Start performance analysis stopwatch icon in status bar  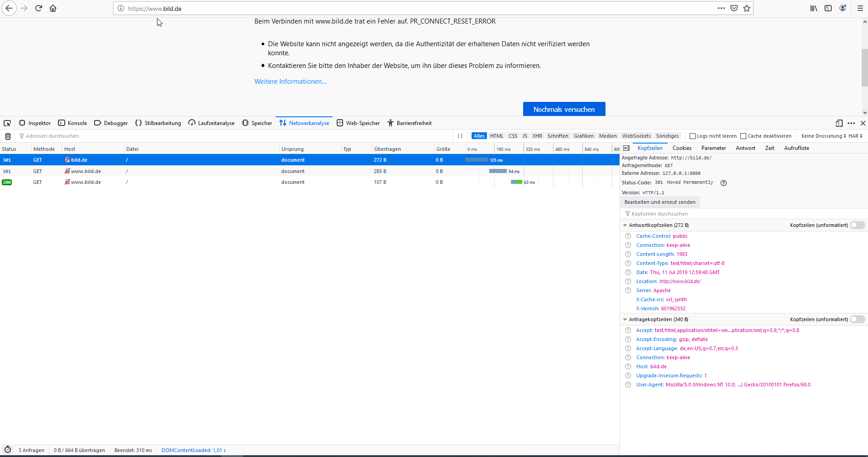point(8,450)
